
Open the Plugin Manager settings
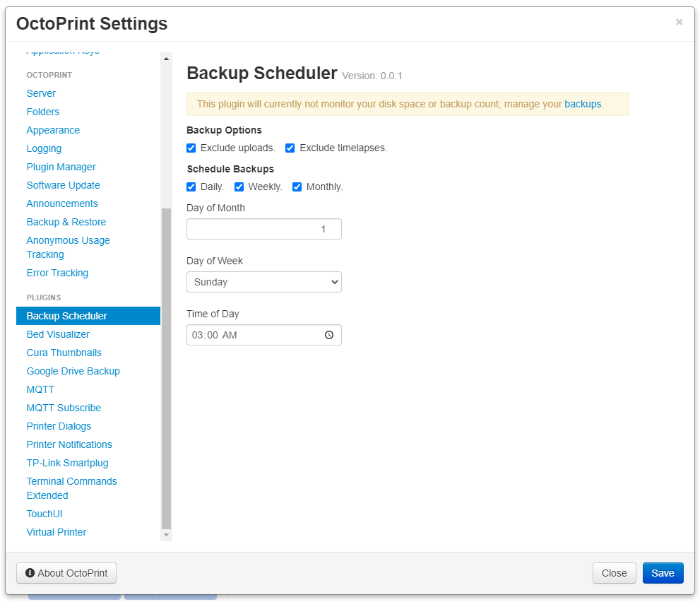point(61,167)
